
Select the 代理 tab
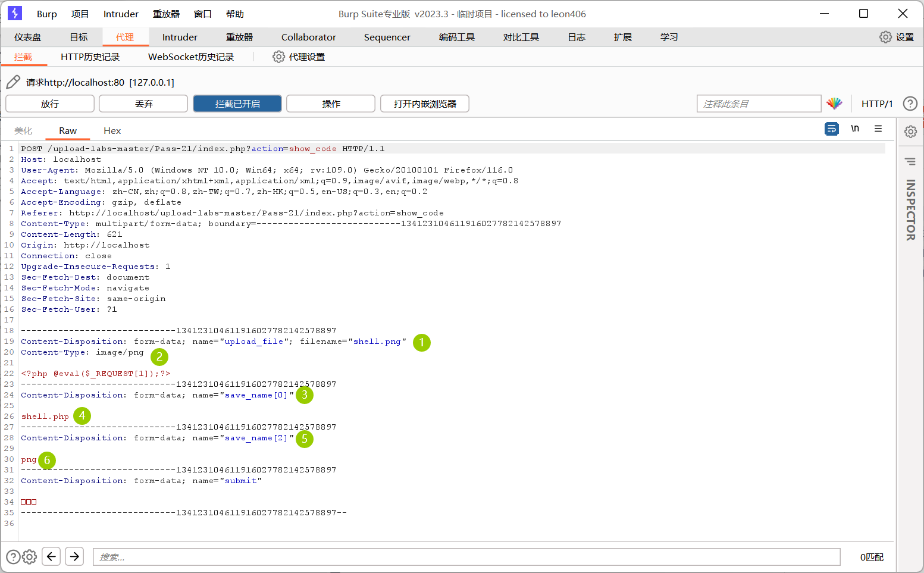(x=125, y=37)
